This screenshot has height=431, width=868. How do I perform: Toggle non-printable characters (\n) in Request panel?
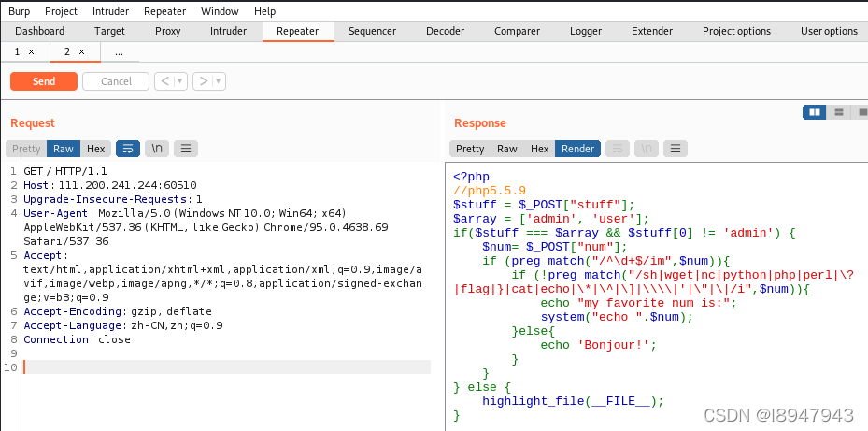click(x=157, y=149)
